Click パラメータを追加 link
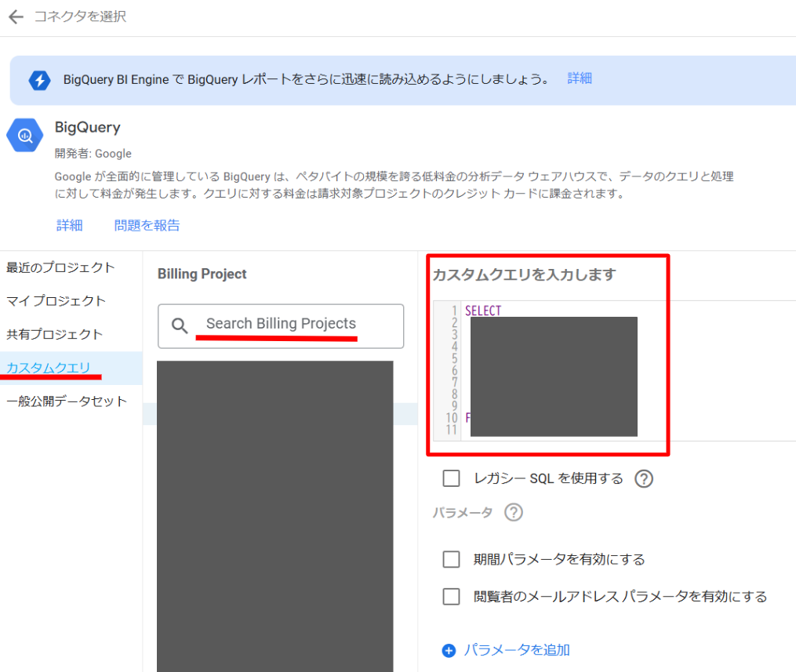 point(517,650)
